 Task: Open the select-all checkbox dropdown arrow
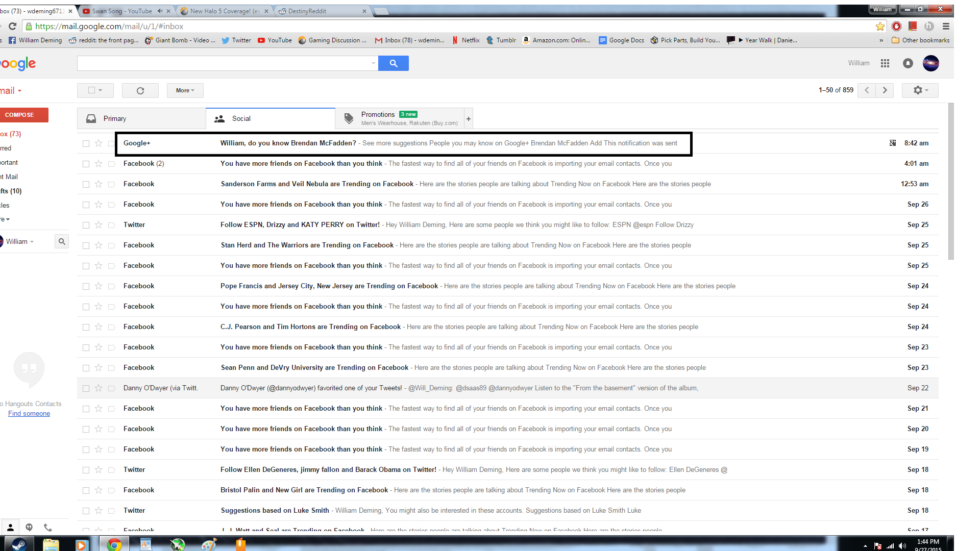pos(101,90)
